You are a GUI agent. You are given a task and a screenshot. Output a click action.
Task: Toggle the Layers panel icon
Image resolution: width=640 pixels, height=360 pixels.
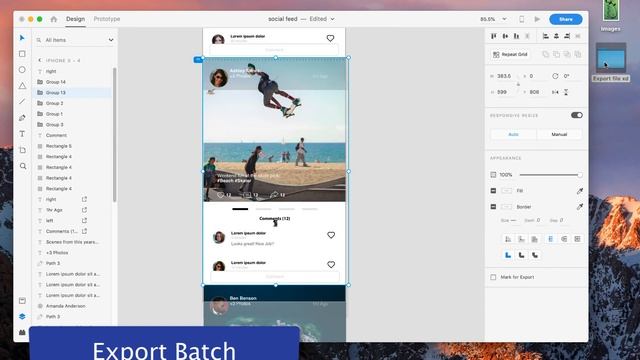pyautogui.click(x=22, y=316)
